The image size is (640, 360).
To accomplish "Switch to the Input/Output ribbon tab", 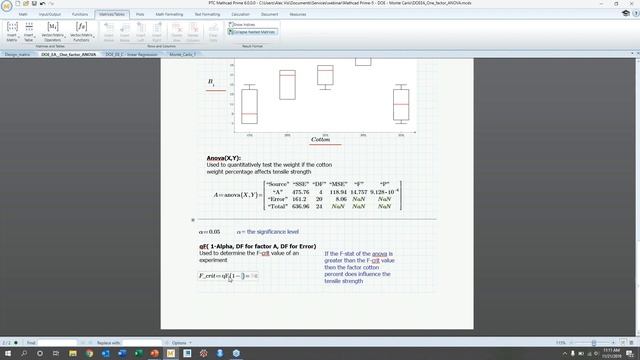I will tap(50, 14).
